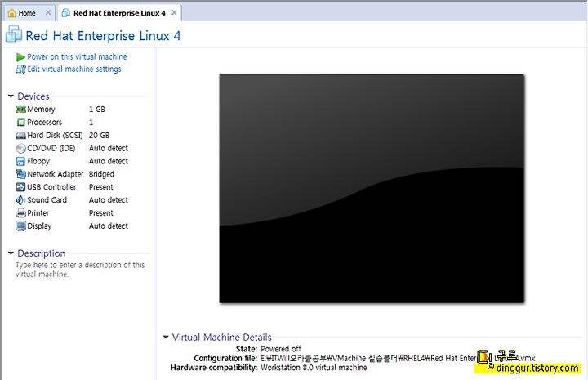The width and height of the screenshot is (588, 380).
Task: Click the Hard Disk (SCSI) label
Action: (x=56, y=135)
